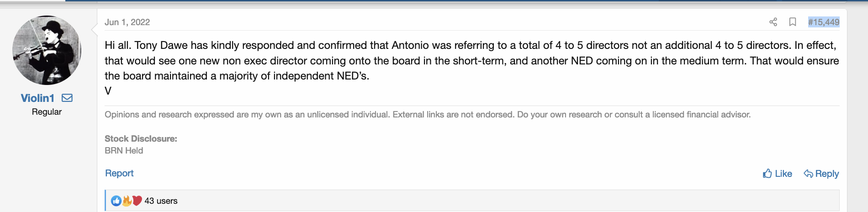Click the Regular user title
This screenshot has height=212, width=868.
click(47, 112)
